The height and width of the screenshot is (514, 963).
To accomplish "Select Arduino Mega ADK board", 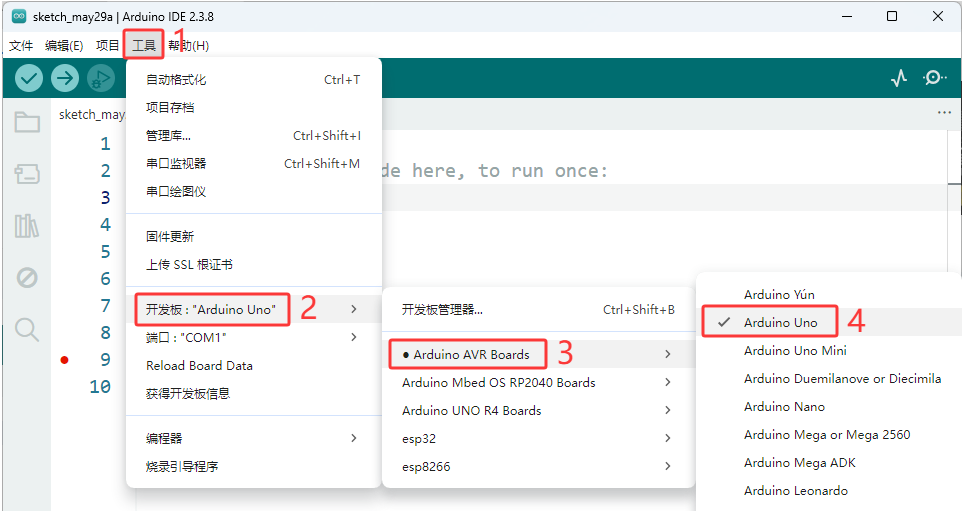I will click(x=829, y=463).
